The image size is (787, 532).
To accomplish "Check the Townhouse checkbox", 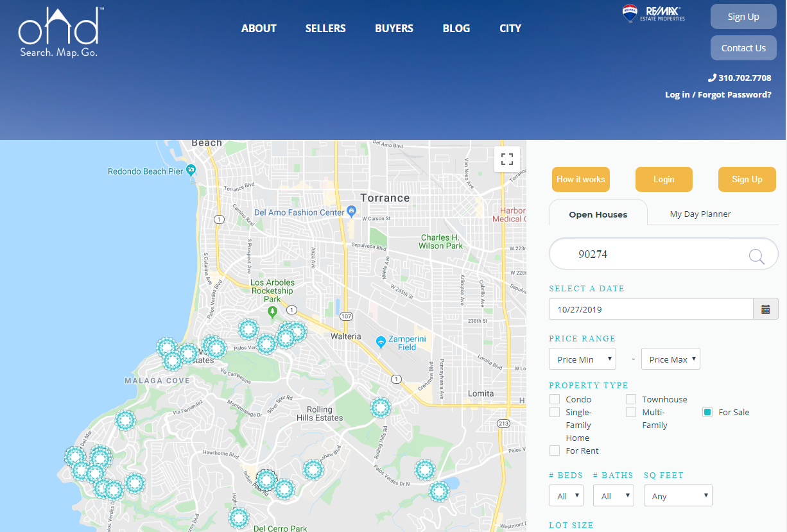I will pyautogui.click(x=631, y=399).
